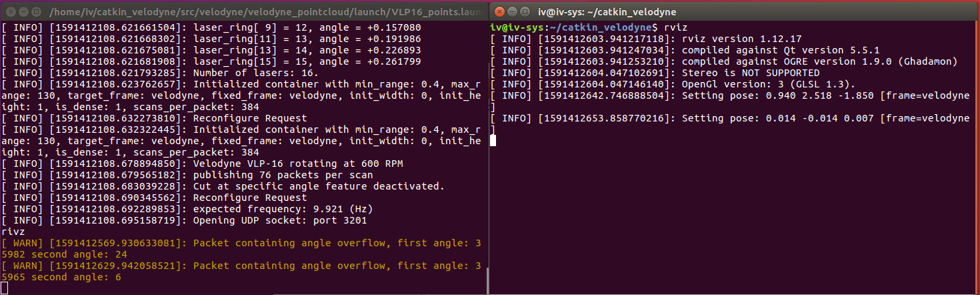Close the iv@iv-sys catkin_velodyne terminal window
Image resolution: width=980 pixels, height=295 pixels.
pos(499,11)
